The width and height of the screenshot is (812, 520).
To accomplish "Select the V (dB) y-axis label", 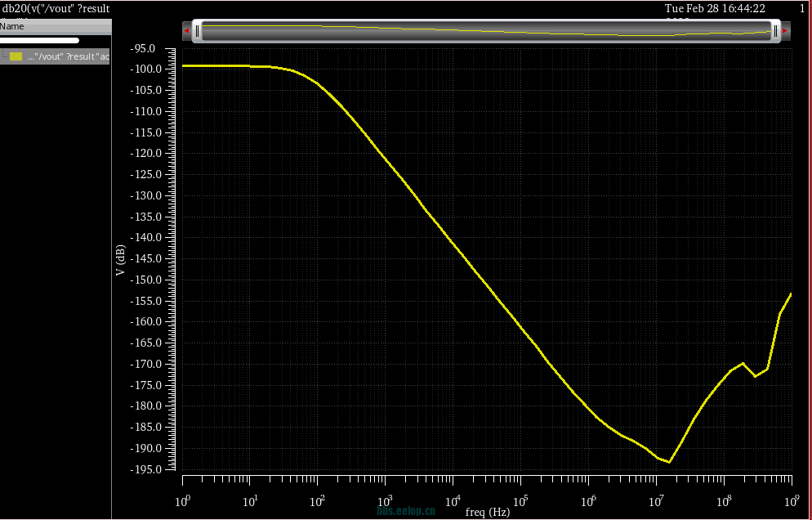I will click(120, 260).
